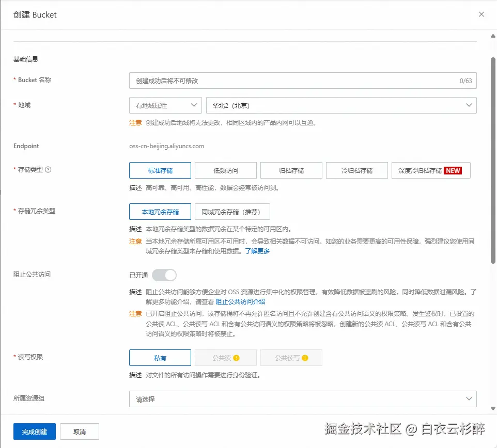
Task: Choose 同城冗余存储（推荐）redundancy type
Action: [232, 212]
